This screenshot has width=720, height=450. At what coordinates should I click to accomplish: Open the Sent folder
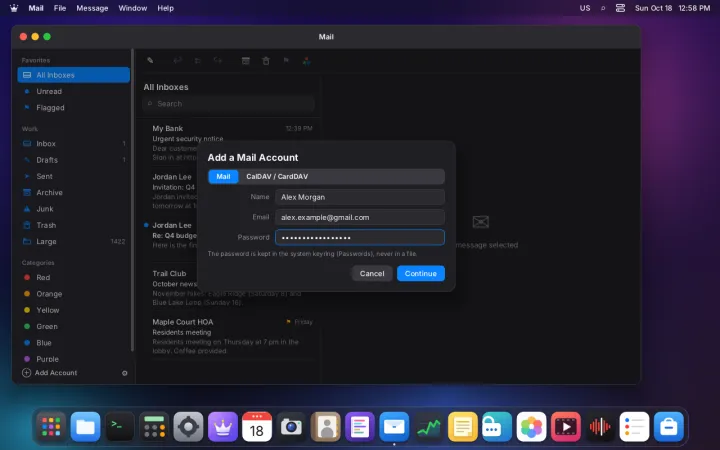click(x=73, y=176)
